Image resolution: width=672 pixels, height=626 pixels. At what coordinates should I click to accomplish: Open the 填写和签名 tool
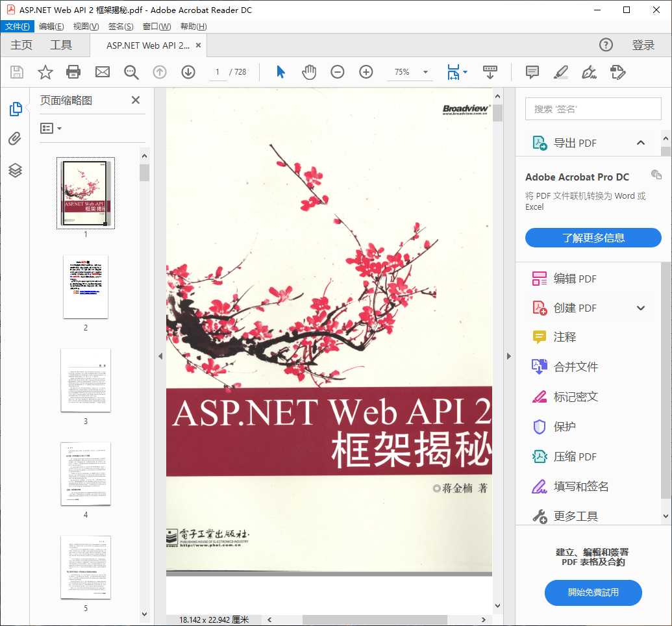(575, 486)
